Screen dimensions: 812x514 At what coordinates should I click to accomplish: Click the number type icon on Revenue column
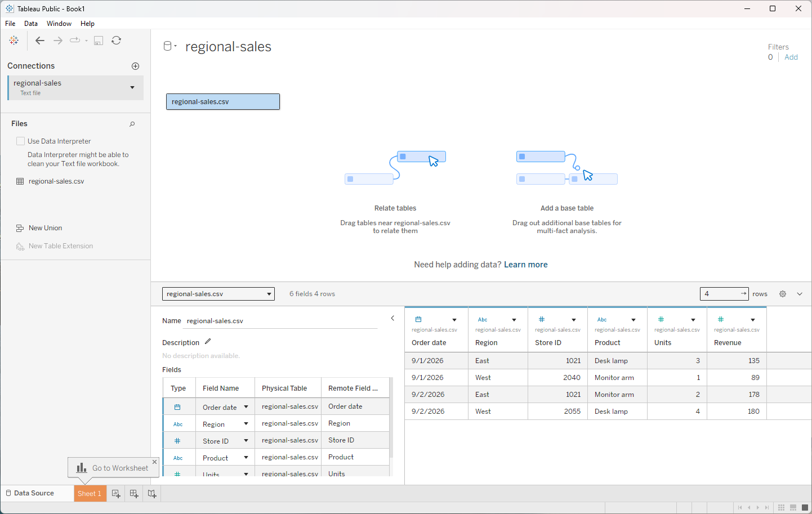[721, 319]
